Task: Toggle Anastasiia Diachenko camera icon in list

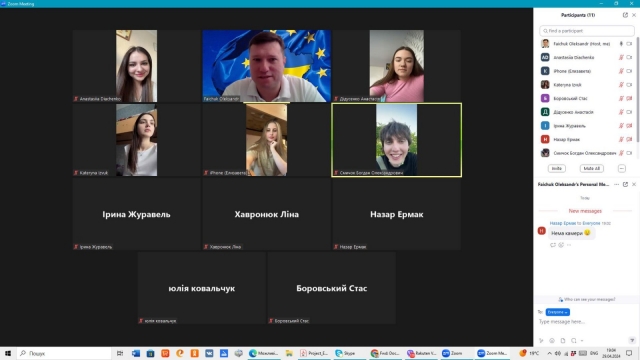Action: pyautogui.click(x=629, y=58)
